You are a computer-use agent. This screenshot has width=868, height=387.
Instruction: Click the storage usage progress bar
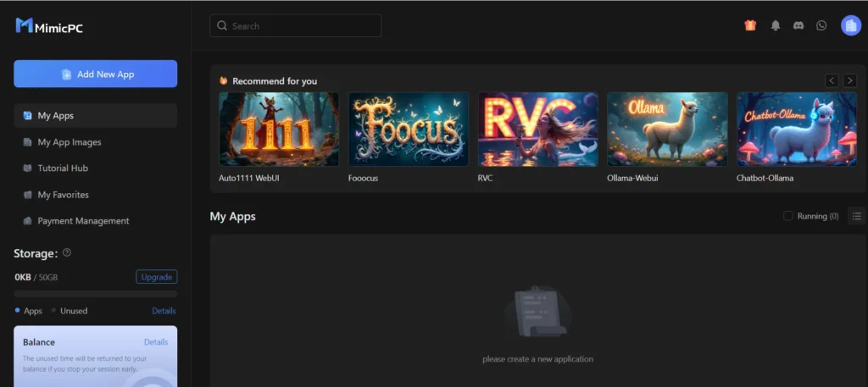click(95, 294)
